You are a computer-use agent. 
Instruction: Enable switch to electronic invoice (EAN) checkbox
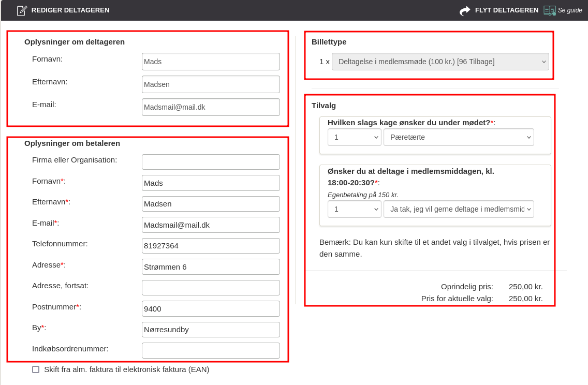(x=36, y=369)
